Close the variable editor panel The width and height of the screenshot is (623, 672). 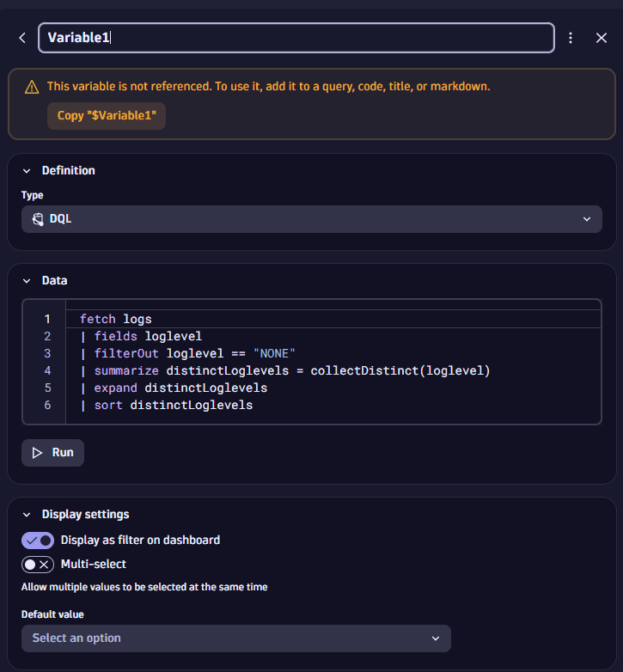pyautogui.click(x=602, y=38)
